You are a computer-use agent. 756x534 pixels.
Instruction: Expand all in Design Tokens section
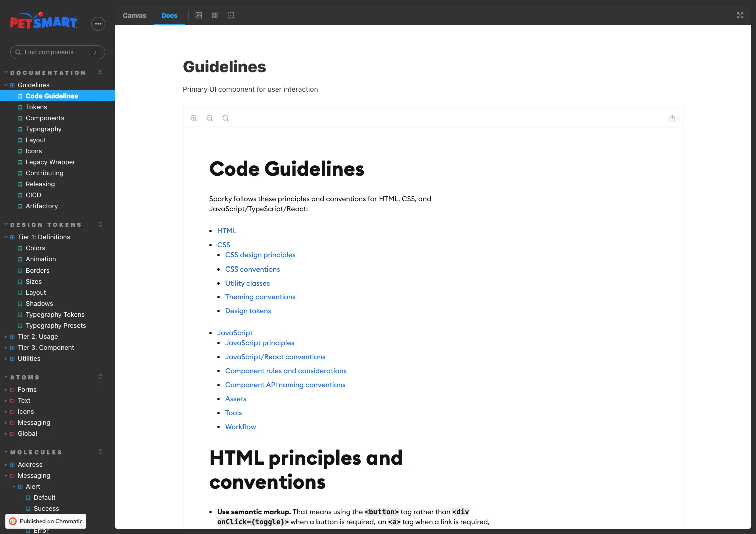[x=100, y=224]
